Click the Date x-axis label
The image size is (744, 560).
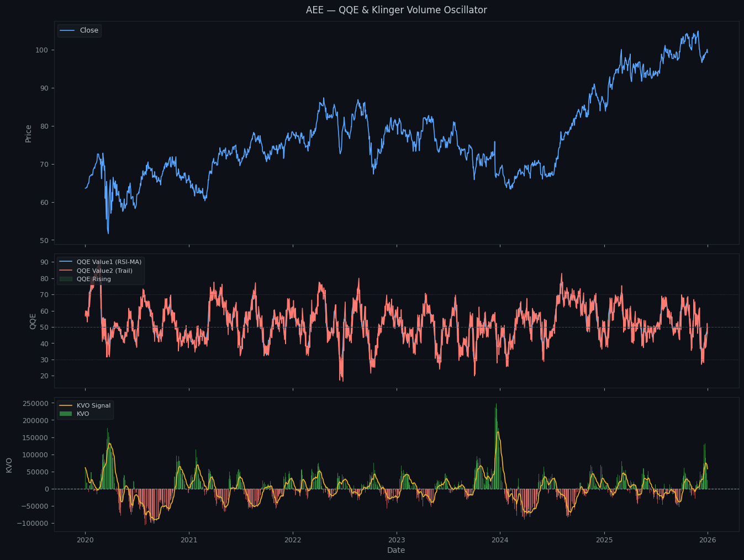tap(396, 550)
